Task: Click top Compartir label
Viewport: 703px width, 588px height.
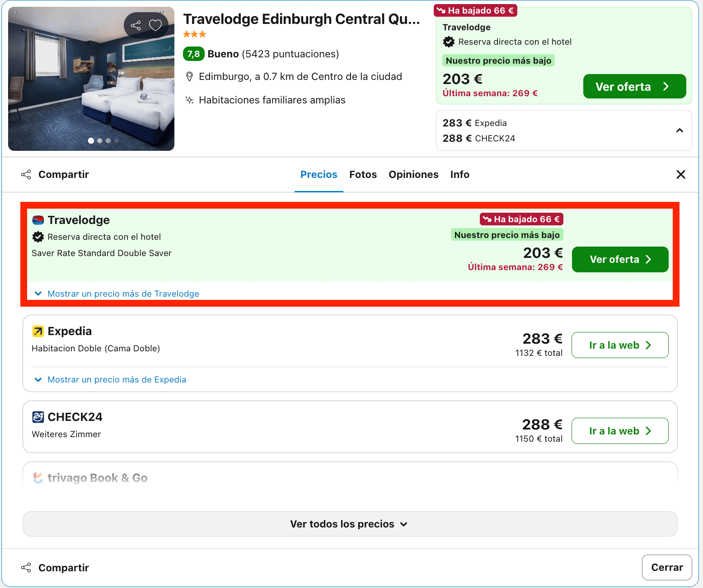Action: coord(64,175)
